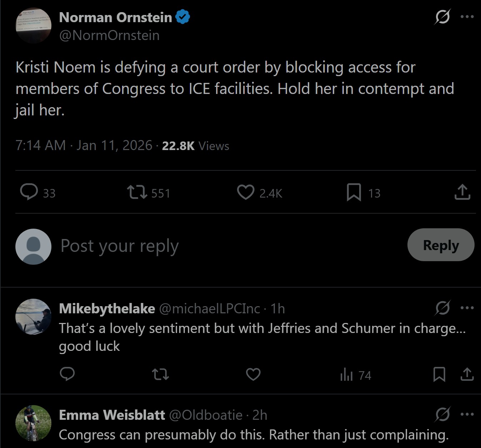Like the post with 2.4K likes
This screenshot has width=481, height=448.
246,192
